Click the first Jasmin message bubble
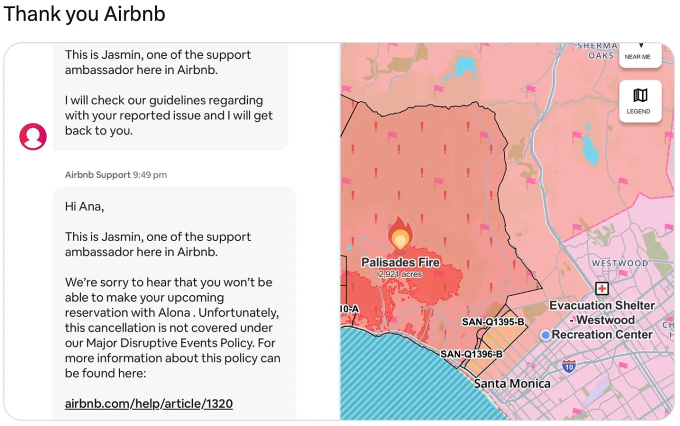The width and height of the screenshot is (680, 426). (x=171, y=96)
